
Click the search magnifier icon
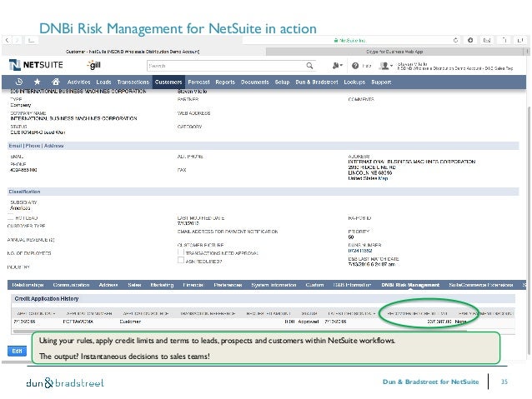click(309, 66)
